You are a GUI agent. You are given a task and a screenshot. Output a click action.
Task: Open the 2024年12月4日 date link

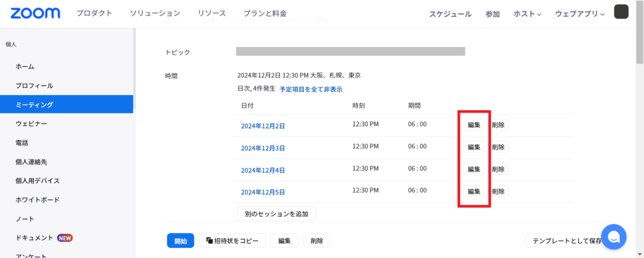click(263, 170)
